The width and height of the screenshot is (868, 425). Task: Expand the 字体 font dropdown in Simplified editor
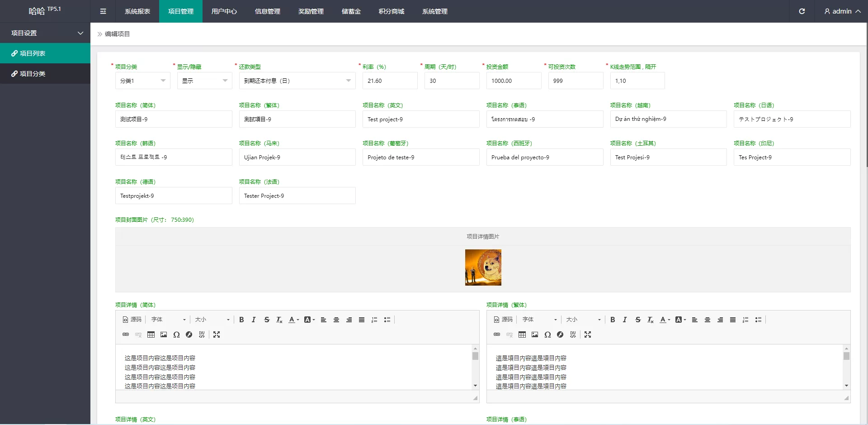168,320
